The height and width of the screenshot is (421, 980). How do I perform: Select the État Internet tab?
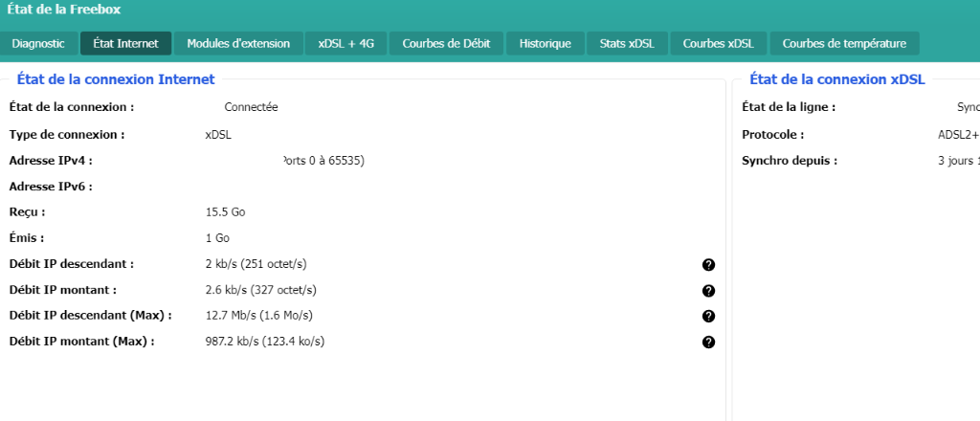pos(125,44)
